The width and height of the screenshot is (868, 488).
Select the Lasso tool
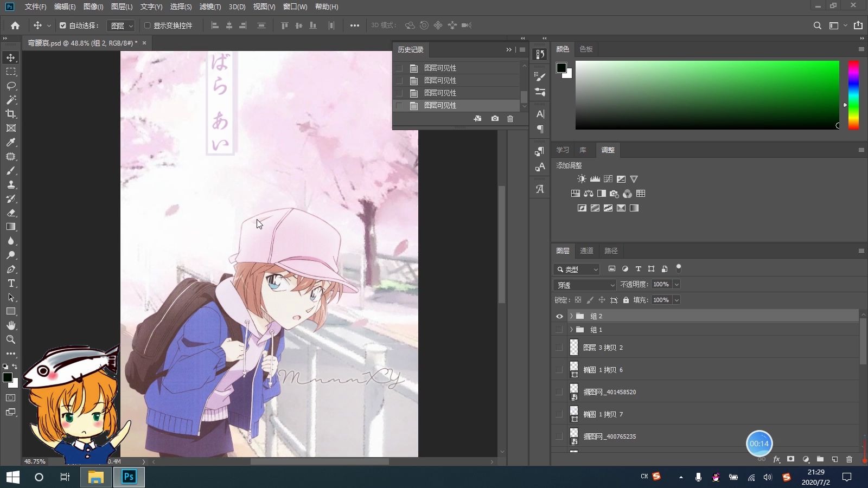tap(11, 86)
